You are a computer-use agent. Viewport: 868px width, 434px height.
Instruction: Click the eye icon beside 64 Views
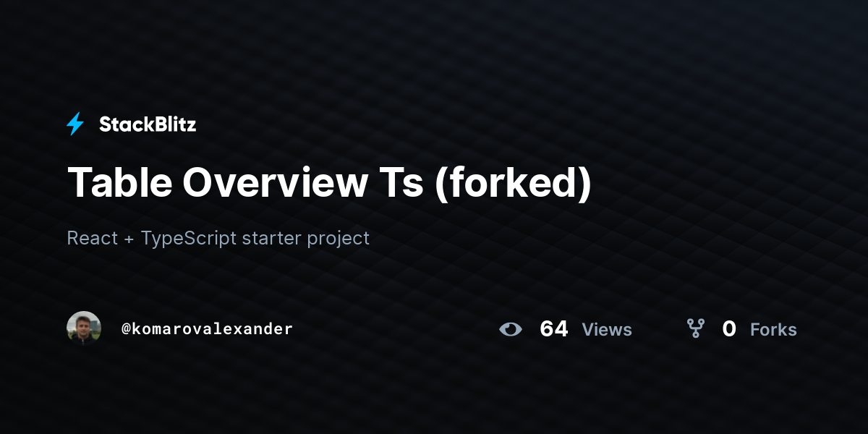511,330
